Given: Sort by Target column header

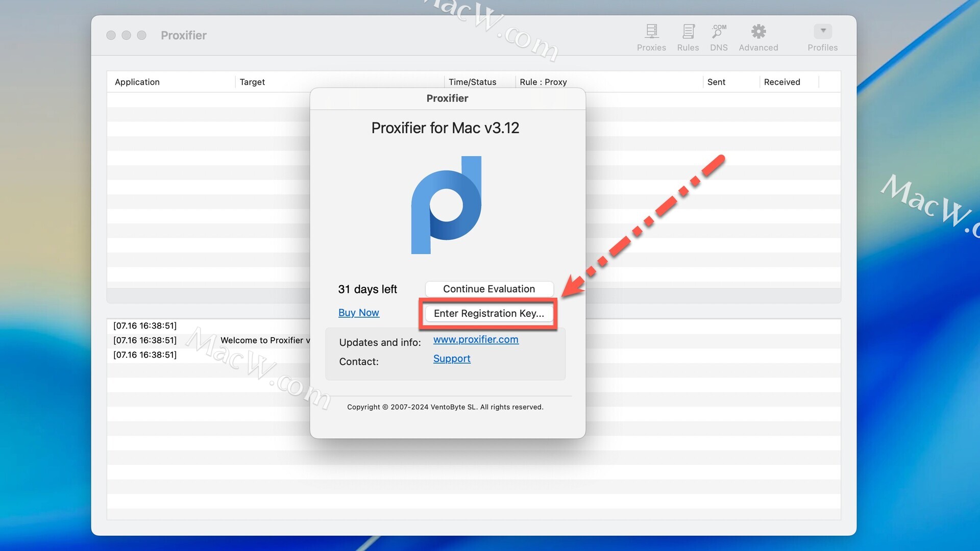Looking at the screenshot, I should [x=252, y=82].
